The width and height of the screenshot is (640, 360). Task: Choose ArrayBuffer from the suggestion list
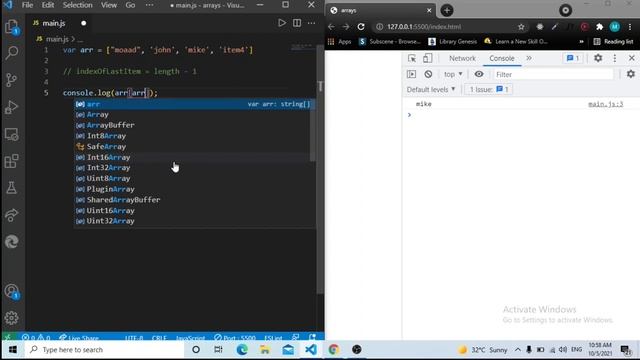tap(193, 125)
